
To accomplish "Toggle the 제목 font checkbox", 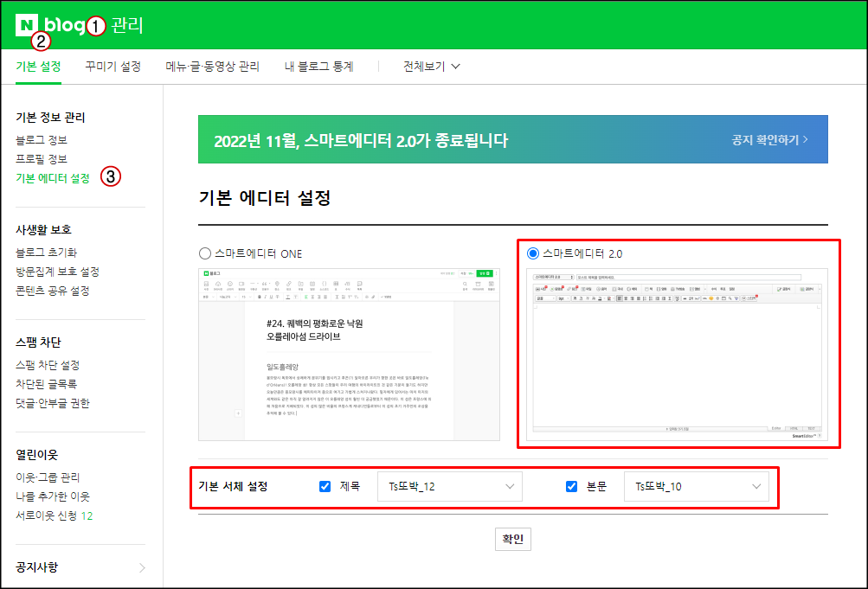I will coord(325,486).
